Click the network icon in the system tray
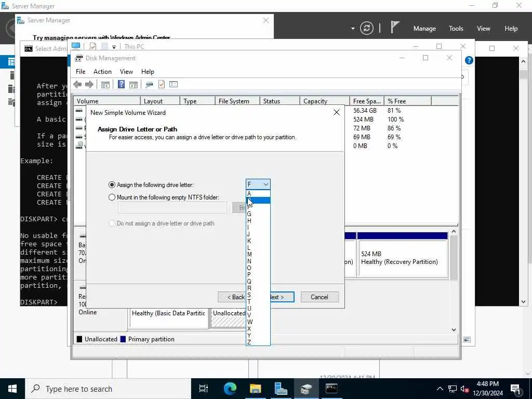532x399 pixels. click(x=453, y=389)
